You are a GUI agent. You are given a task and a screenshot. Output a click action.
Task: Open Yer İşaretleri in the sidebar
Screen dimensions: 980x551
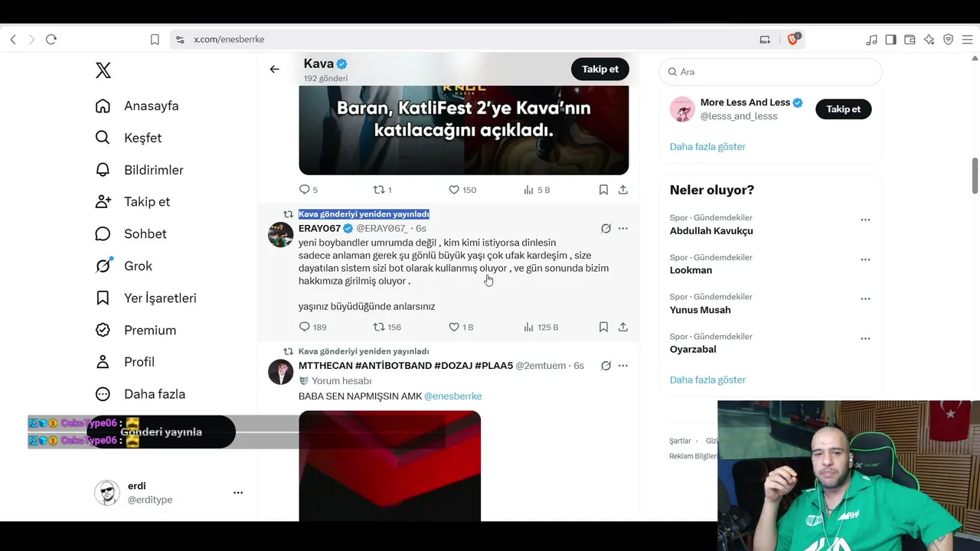coord(146,298)
